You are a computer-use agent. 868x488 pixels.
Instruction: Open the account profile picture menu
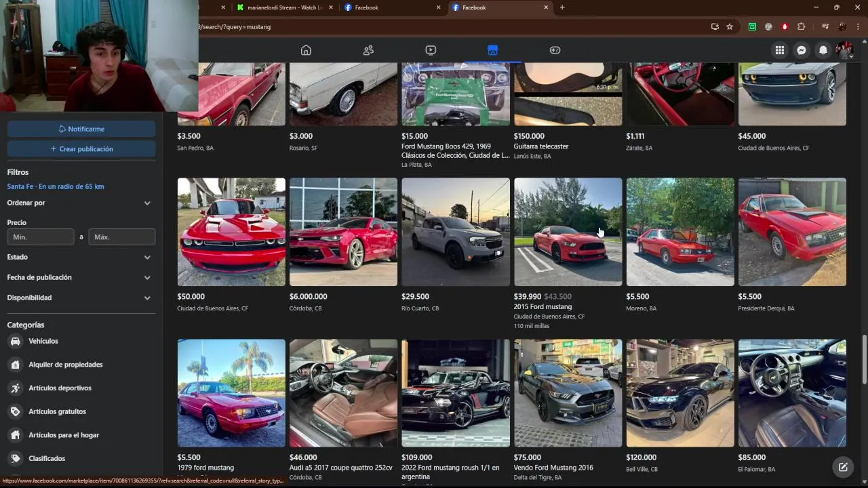pyautogui.click(x=844, y=50)
